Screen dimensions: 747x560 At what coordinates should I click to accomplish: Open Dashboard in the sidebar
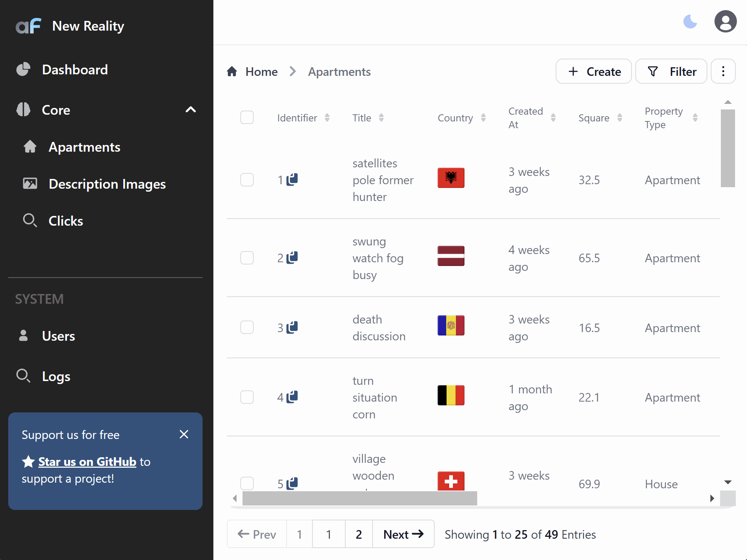[105, 69]
